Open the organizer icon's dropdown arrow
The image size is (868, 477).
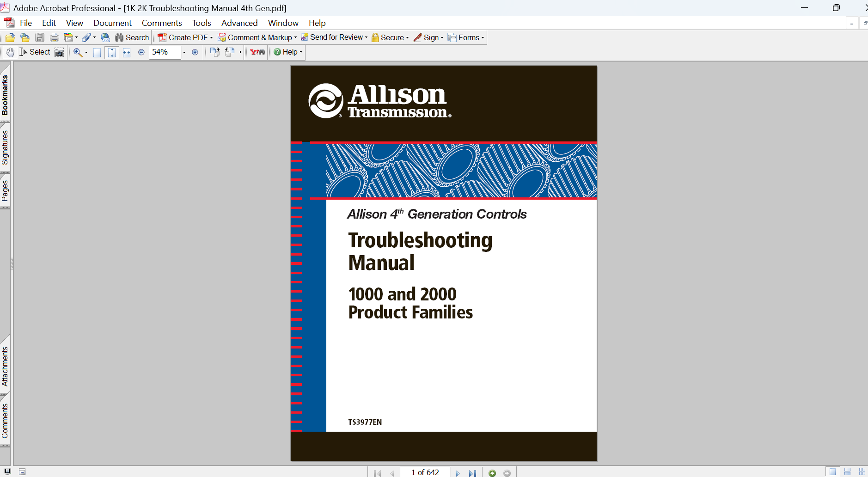click(76, 38)
